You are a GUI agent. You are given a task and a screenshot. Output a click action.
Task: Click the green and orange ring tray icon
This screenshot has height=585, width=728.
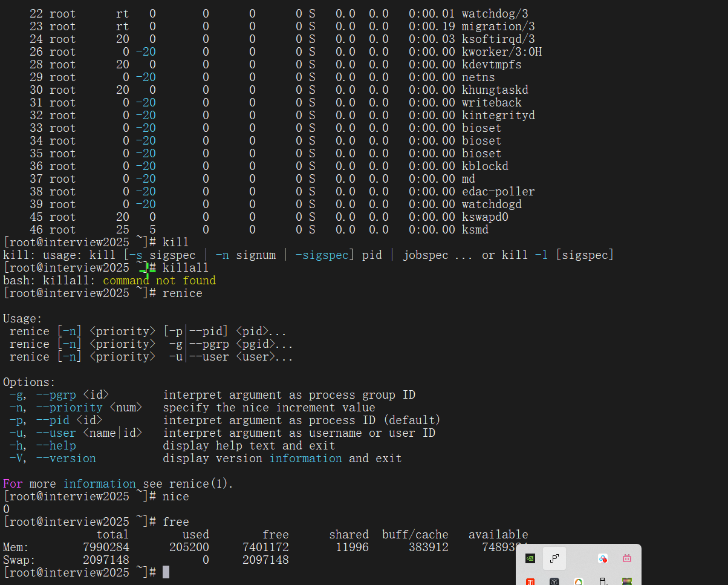click(x=579, y=581)
